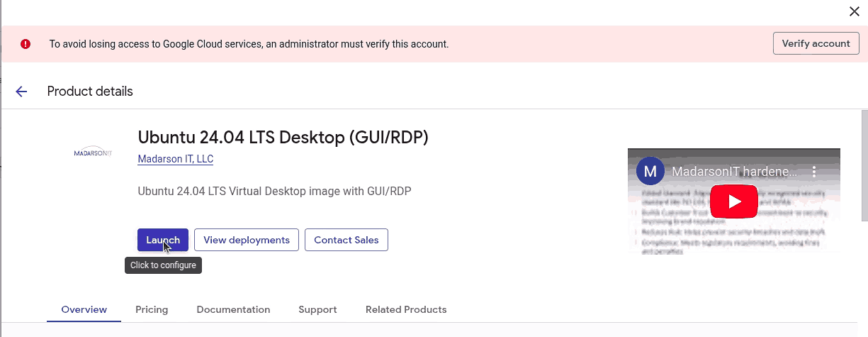The height and width of the screenshot is (337, 868).
Task: Launch the Ubuntu 24.04 Desktop product
Action: [x=163, y=240]
